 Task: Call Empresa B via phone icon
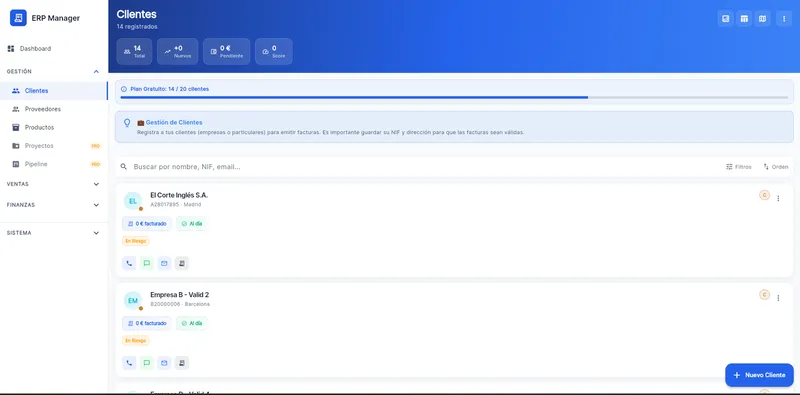pyautogui.click(x=129, y=363)
